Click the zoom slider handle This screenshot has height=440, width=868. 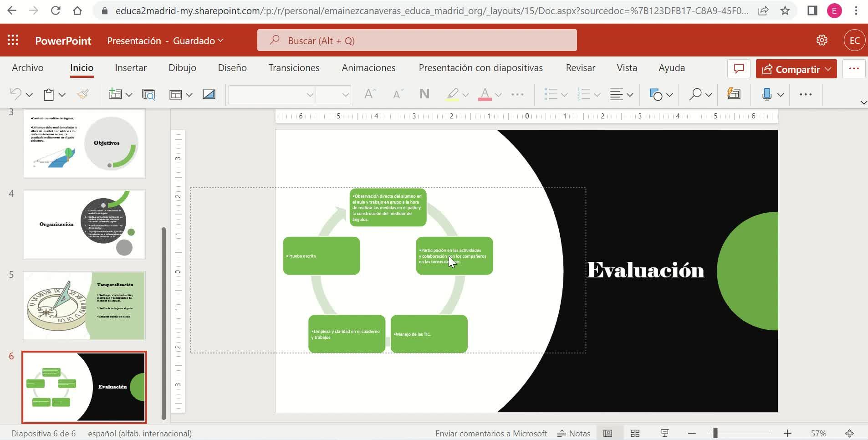(715, 433)
